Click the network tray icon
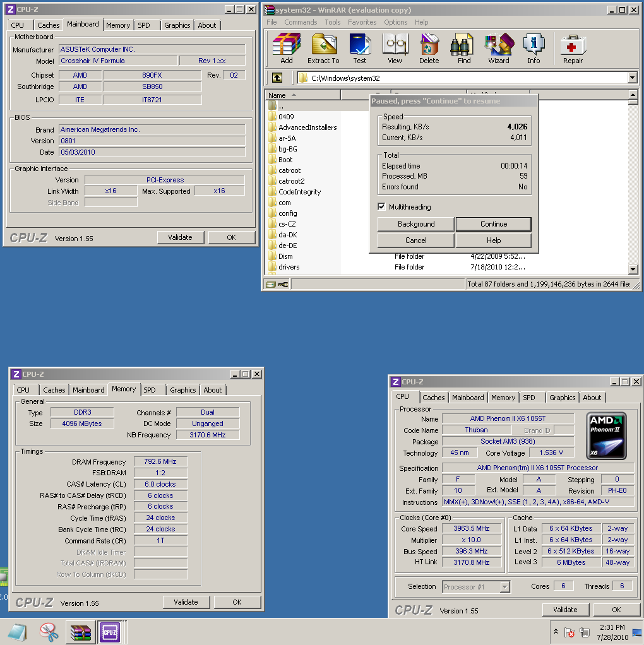 (x=584, y=632)
